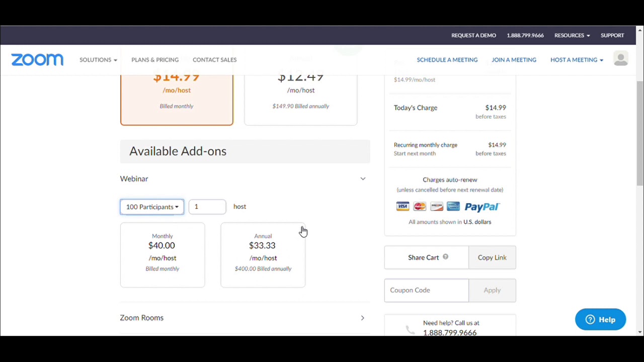The image size is (644, 362).
Task: Click Join a Meeting
Action: point(514,60)
